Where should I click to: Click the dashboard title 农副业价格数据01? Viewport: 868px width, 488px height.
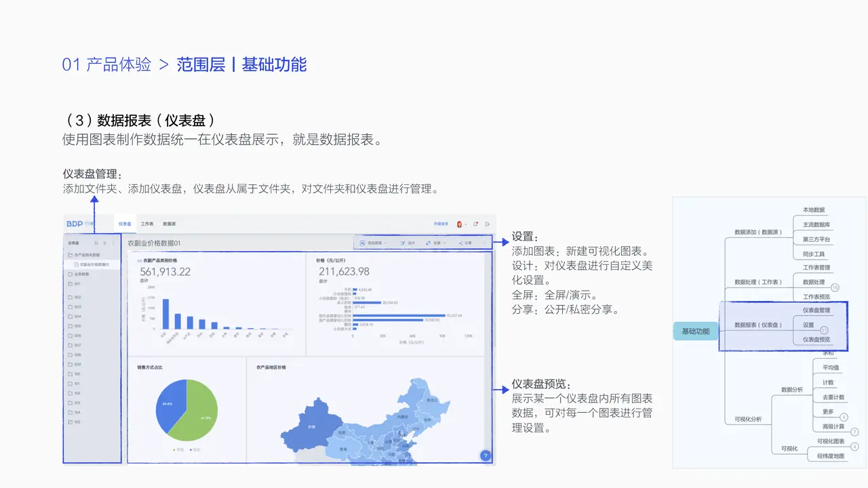pos(154,243)
